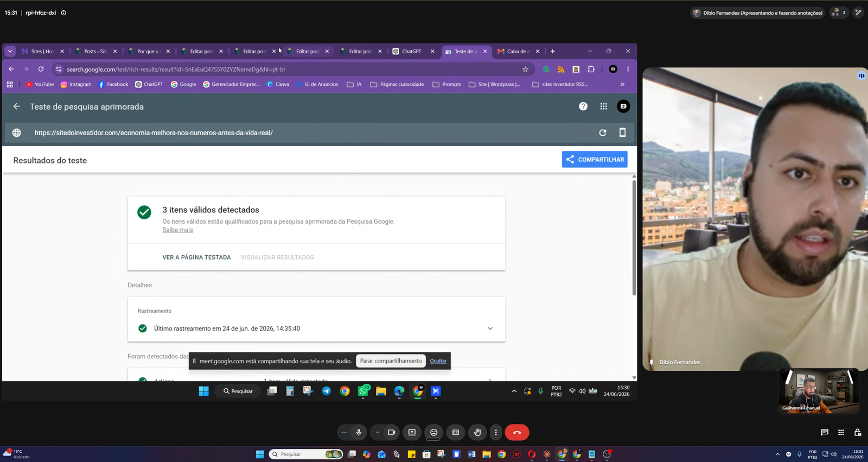Open Calculator in shared screen taskbar
Image resolution: width=868 pixels, height=462 pixels.
pos(290,391)
